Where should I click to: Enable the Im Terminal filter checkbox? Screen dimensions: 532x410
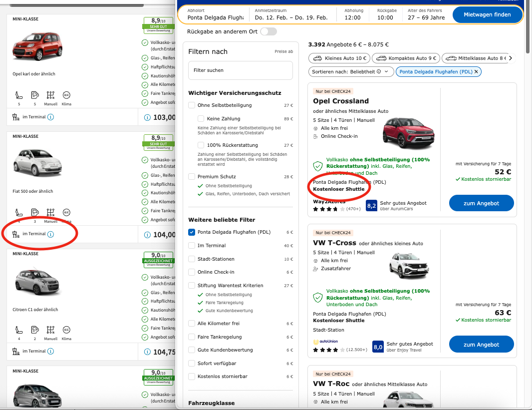pyautogui.click(x=192, y=246)
